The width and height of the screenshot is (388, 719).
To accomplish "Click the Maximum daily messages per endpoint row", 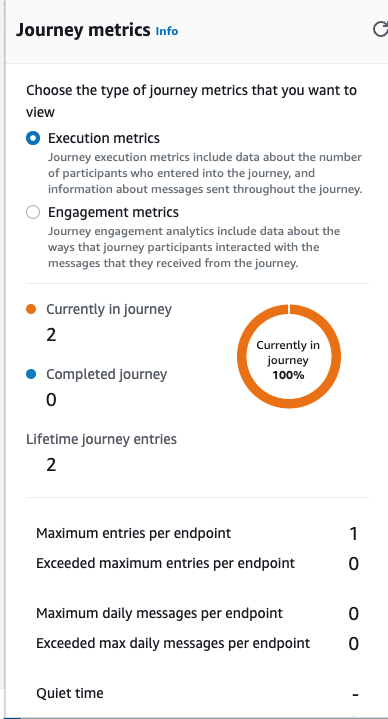I will (x=197, y=613).
